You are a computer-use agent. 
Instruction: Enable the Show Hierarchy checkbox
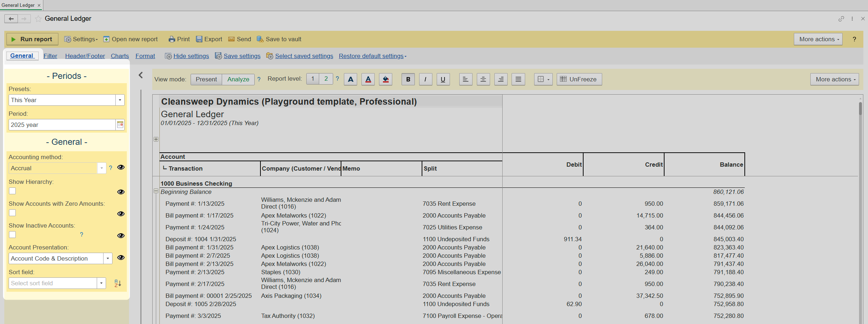13,191
